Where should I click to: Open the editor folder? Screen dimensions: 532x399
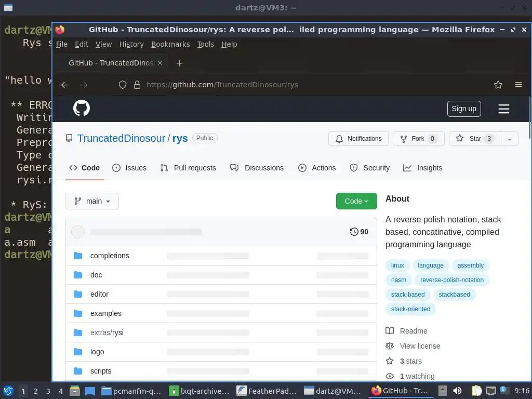tap(99, 294)
